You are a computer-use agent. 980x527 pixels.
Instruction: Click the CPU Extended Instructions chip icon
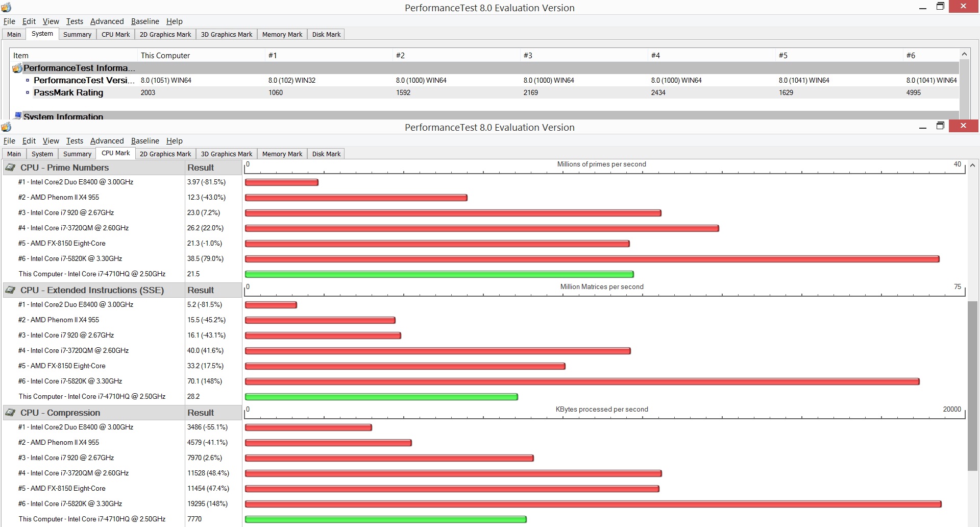[x=10, y=290]
